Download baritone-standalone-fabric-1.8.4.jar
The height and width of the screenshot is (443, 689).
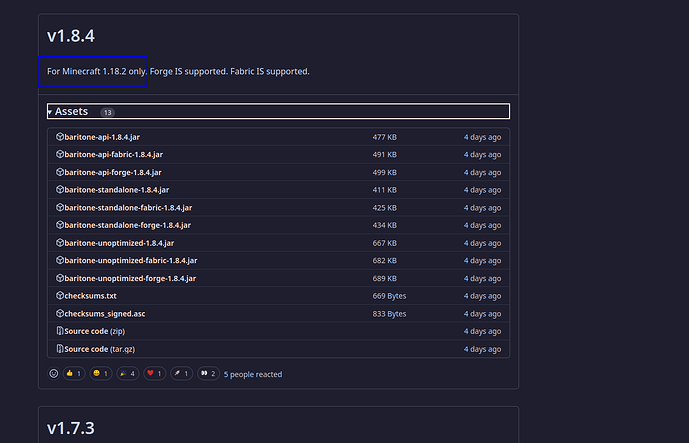click(127, 207)
